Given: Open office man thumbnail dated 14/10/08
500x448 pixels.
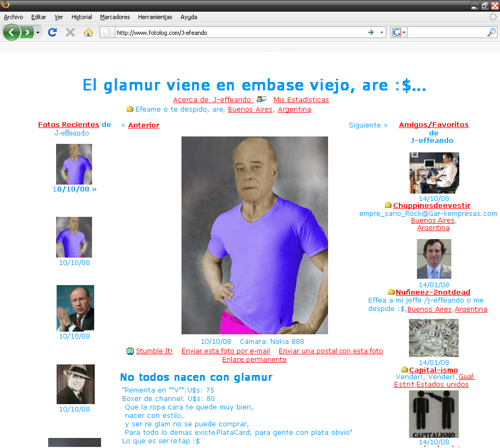Looking at the screenshot, I should 434,173.
